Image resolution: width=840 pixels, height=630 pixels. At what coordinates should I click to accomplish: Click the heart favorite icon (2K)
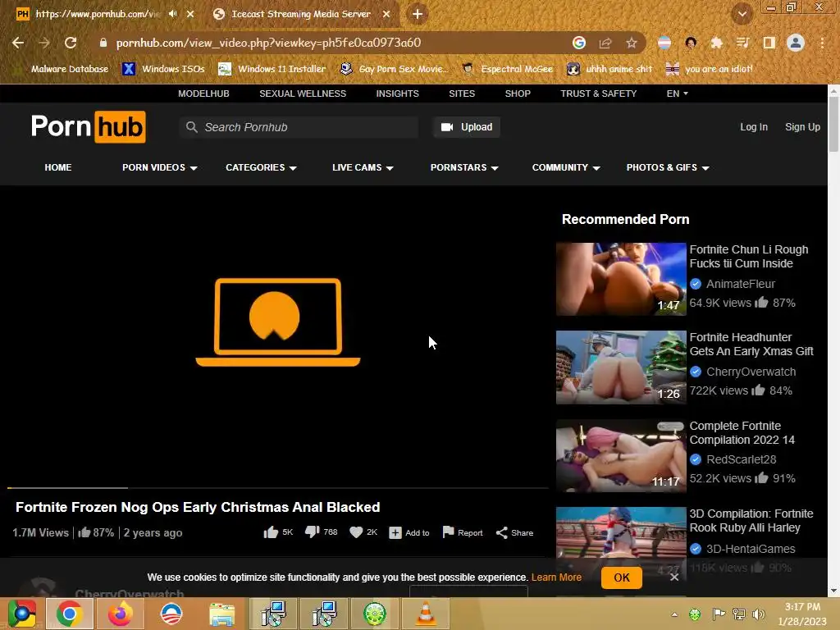tap(356, 532)
